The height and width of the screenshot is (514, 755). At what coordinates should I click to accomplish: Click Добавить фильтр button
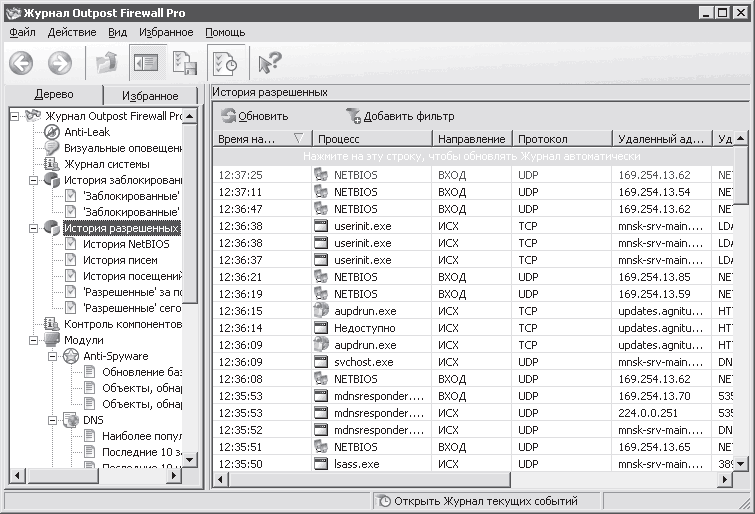tap(399, 116)
